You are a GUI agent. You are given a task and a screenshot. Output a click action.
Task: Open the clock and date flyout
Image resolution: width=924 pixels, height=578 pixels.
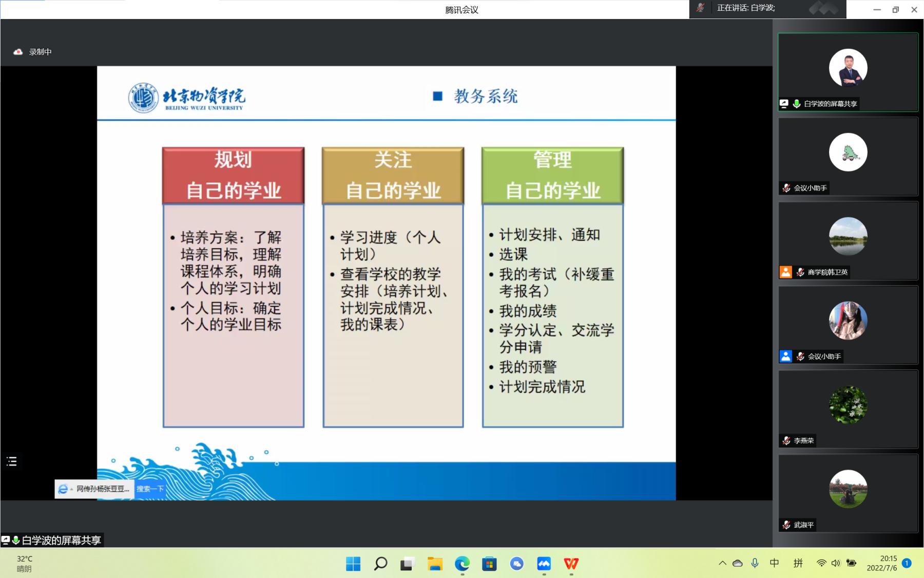[x=882, y=563]
